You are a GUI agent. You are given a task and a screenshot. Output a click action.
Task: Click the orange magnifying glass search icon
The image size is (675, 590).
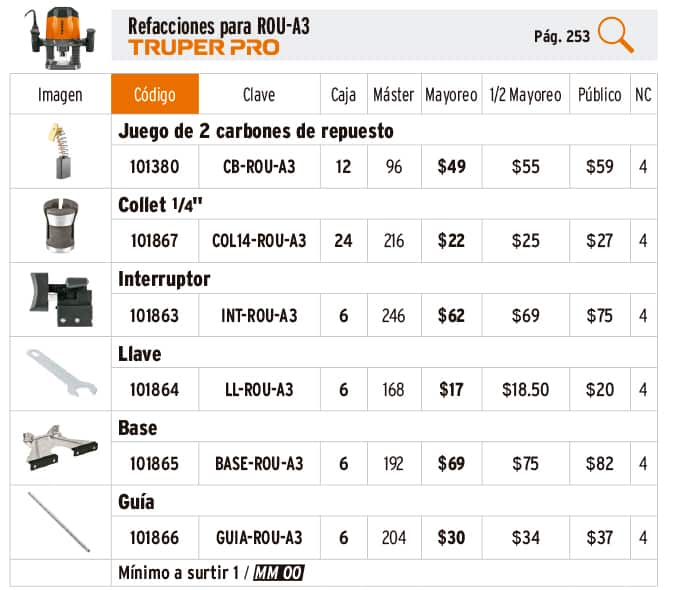point(616,36)
